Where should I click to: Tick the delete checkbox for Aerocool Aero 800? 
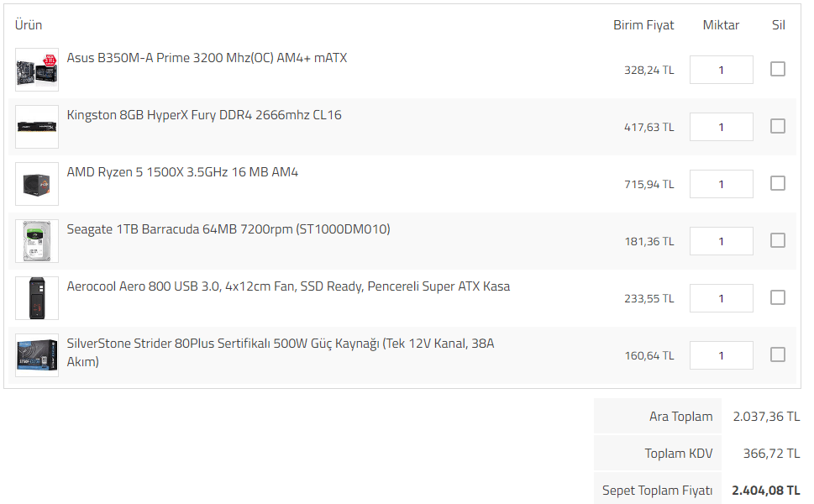[778, 297]
